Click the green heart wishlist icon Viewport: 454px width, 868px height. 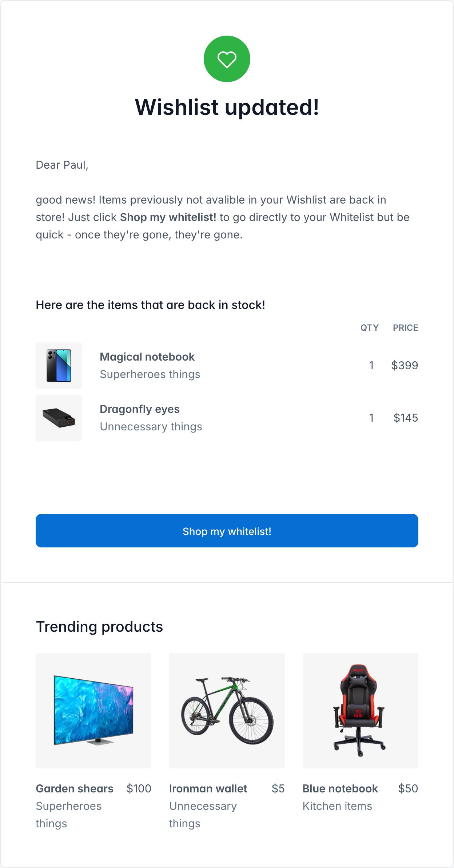click(x=227, y=59)
